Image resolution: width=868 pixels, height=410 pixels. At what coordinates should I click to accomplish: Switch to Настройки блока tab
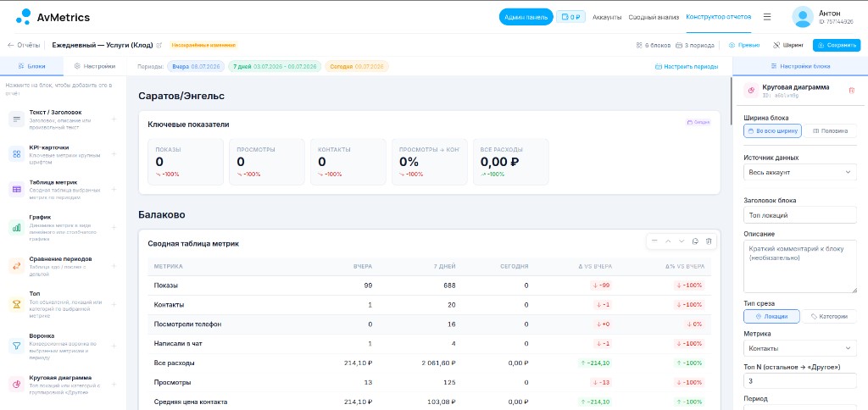pos(800,66)
